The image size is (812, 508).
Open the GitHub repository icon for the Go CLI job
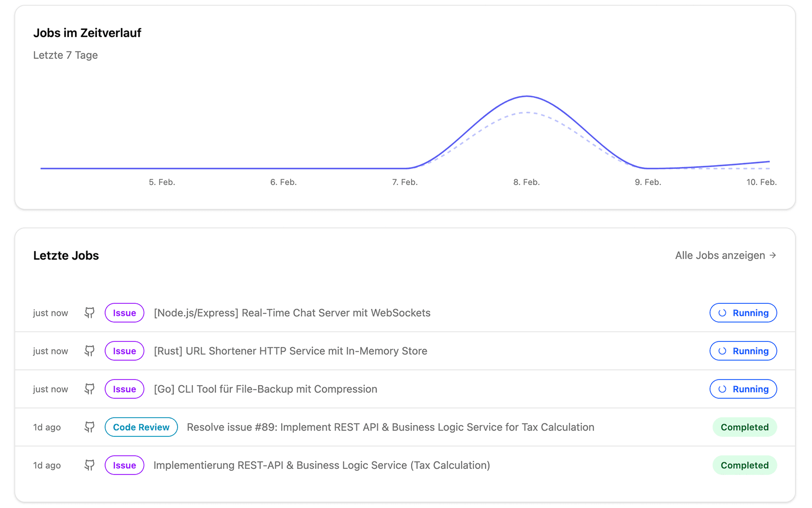[x=89, y=389]
